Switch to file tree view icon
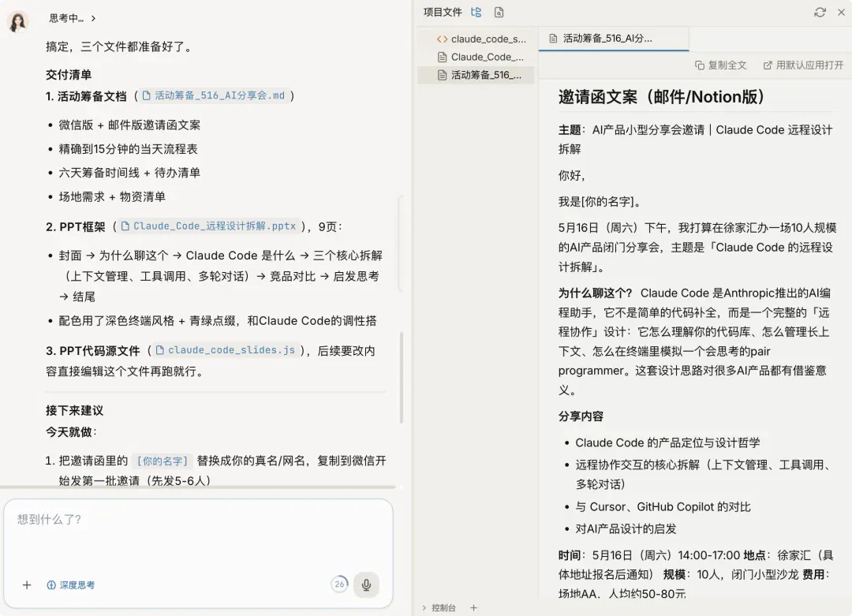The height and width of the screenshot is (616, 852). pyautogui.click(x=476, y=12)
